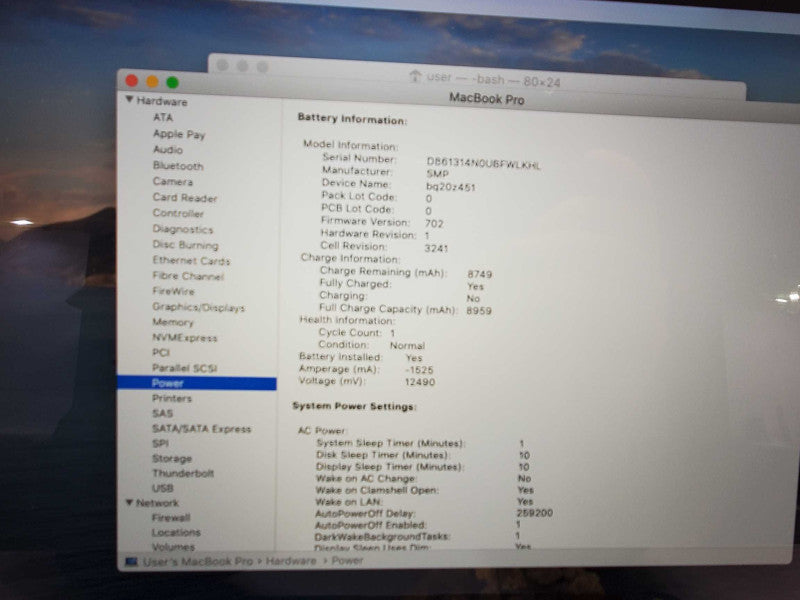Select Printers in the sidebar
The height and width of the screenshot is (600, 800).
click(x=171, y=398)
